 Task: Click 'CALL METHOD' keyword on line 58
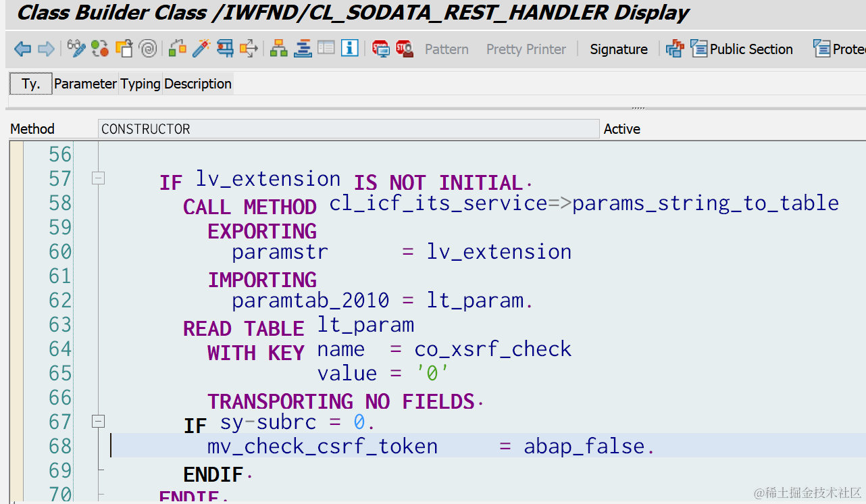pos(250,207)
